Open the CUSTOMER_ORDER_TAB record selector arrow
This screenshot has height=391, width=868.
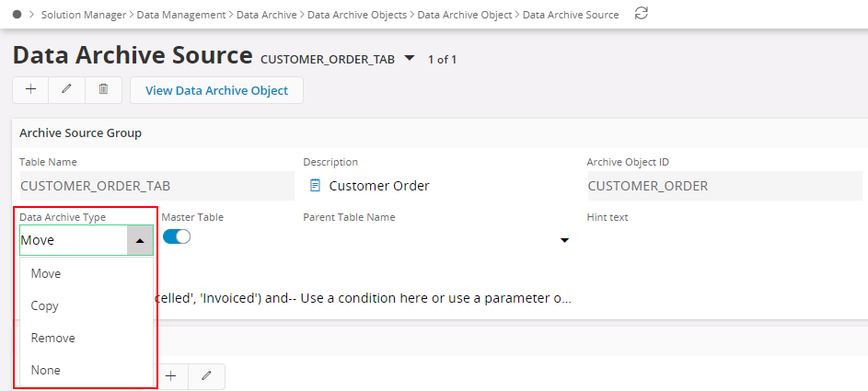pos(410,59)
